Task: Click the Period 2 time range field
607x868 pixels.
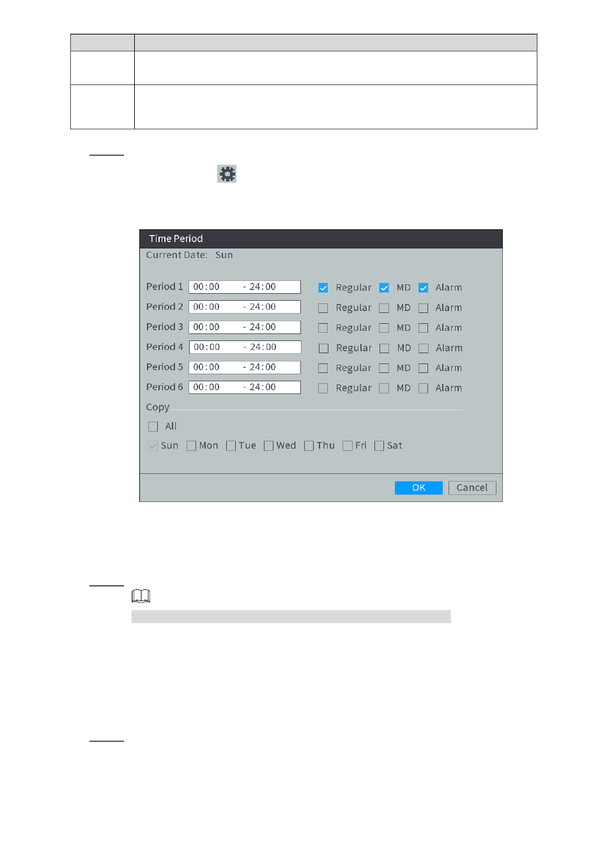Action: click(x=245, y=307)
